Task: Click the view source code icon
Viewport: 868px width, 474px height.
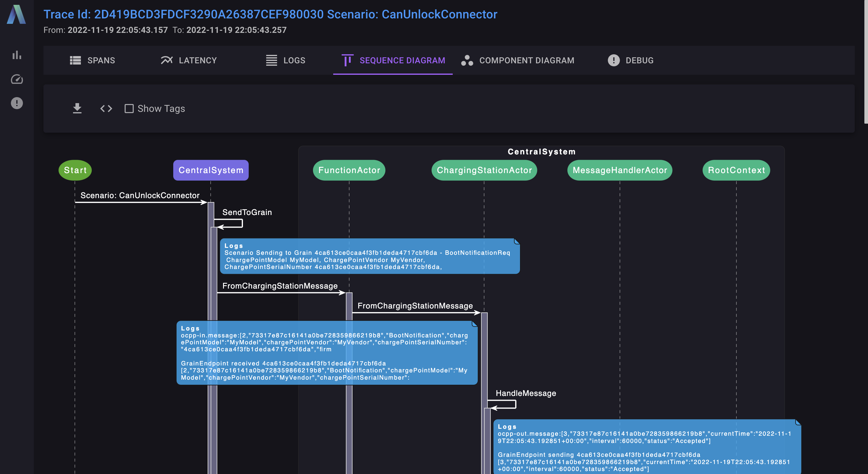Action: pyautogui.click(x=106, y=109)
